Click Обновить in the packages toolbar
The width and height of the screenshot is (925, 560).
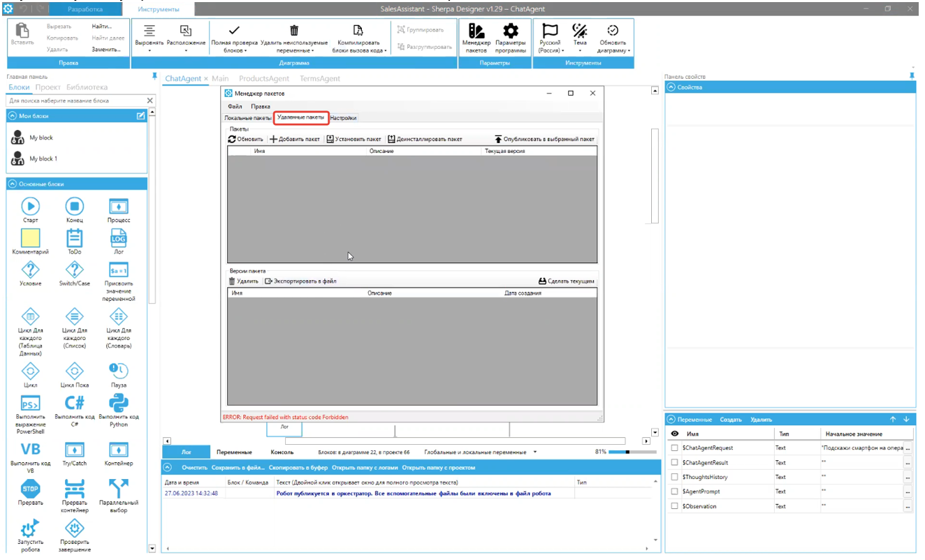point(246,139)
